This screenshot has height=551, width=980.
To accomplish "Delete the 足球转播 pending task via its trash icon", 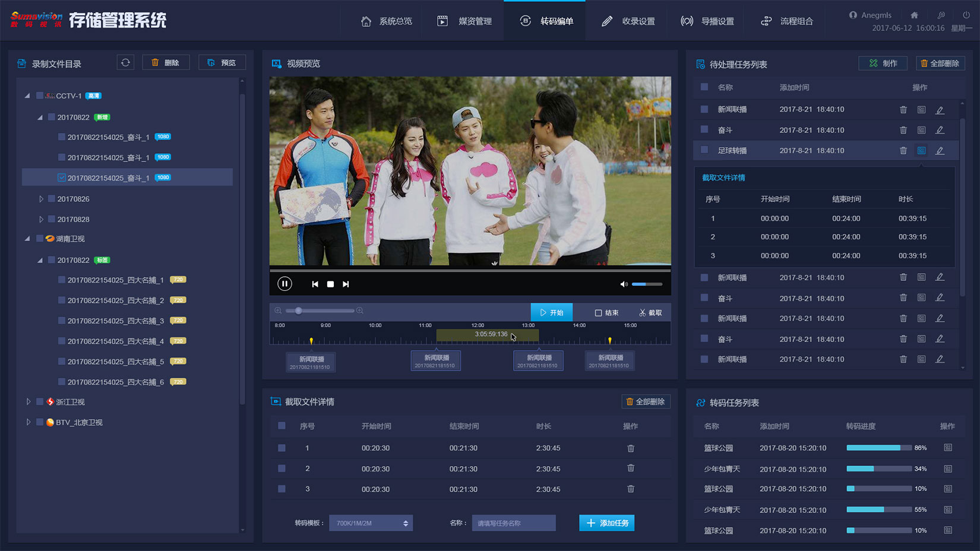I will pyautogui.click(x=903, y=151).
